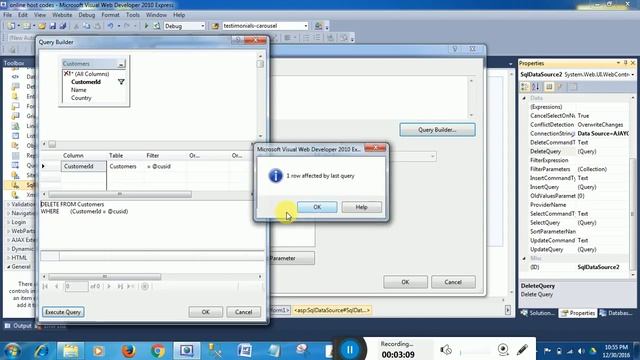The width and height of the screenshot is (640, 360).
Task: Pause the screen recording
Action: [350, 349]
